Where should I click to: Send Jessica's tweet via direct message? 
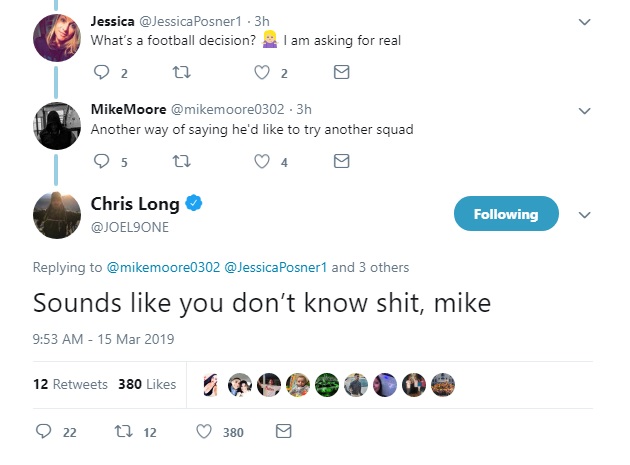coord(340,72)
